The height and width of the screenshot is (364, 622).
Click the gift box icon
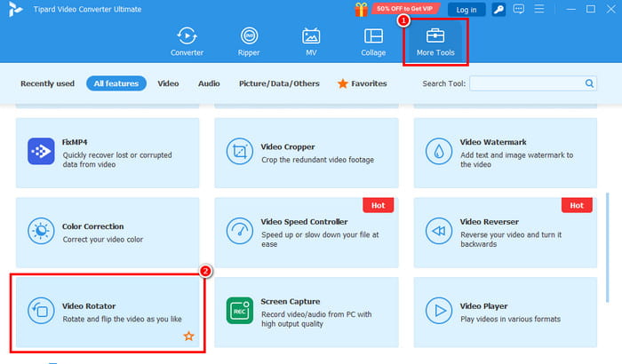point(361,9)
